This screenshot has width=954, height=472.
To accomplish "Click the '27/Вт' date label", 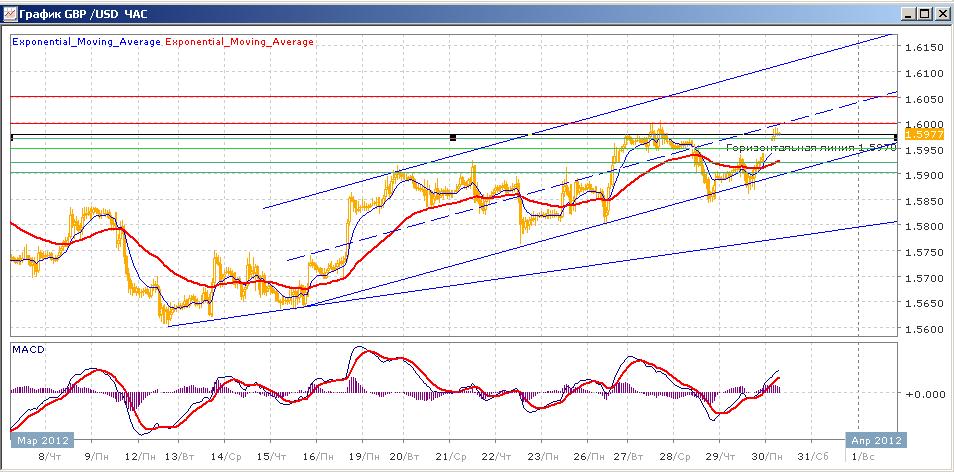I will coord(629,456).
